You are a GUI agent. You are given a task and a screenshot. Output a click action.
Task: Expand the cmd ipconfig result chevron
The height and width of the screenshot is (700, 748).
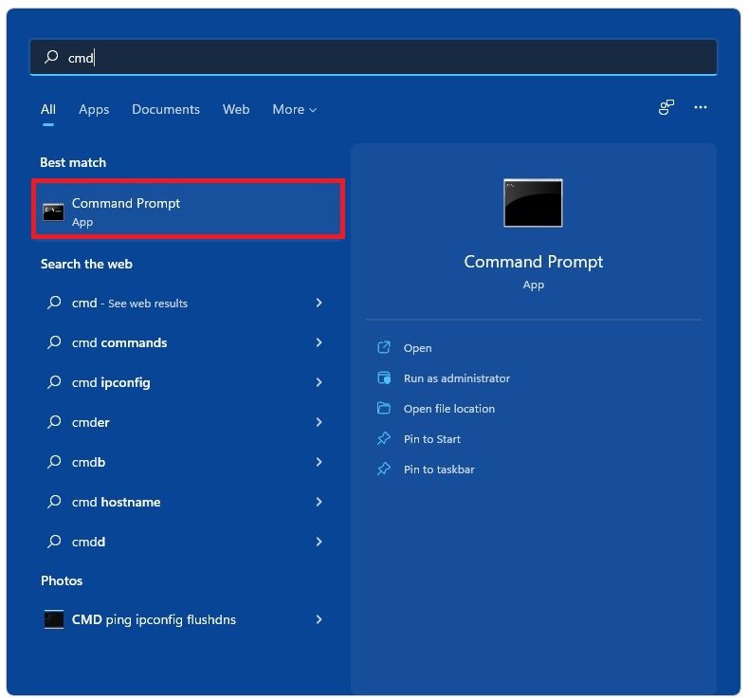(x=319, y=382)
